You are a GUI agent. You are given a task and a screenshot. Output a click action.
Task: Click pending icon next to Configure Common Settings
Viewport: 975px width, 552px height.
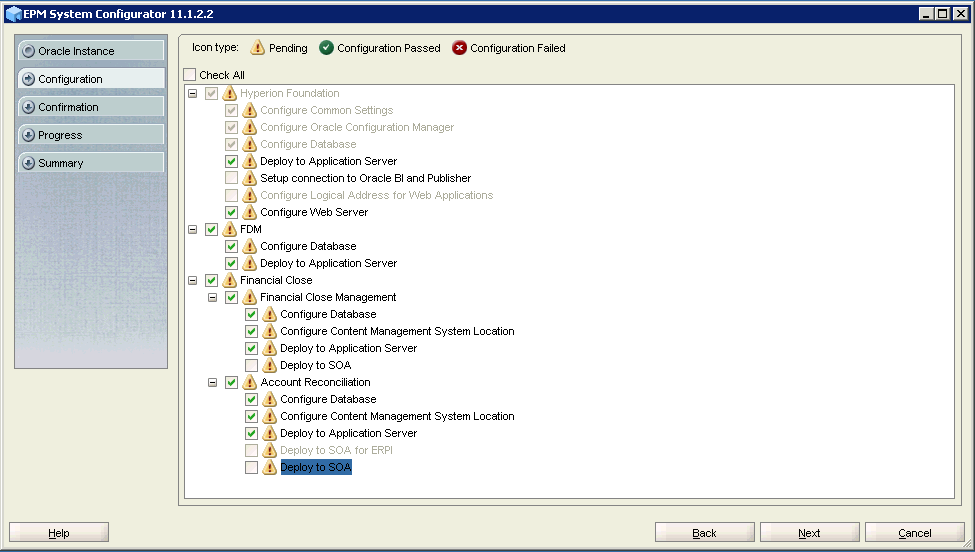click(x=249, y=110)
